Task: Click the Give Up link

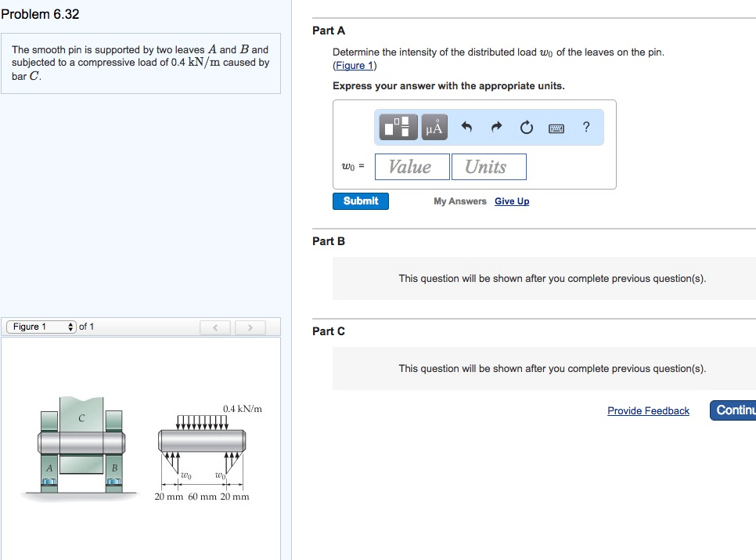Action: [512, 201]
